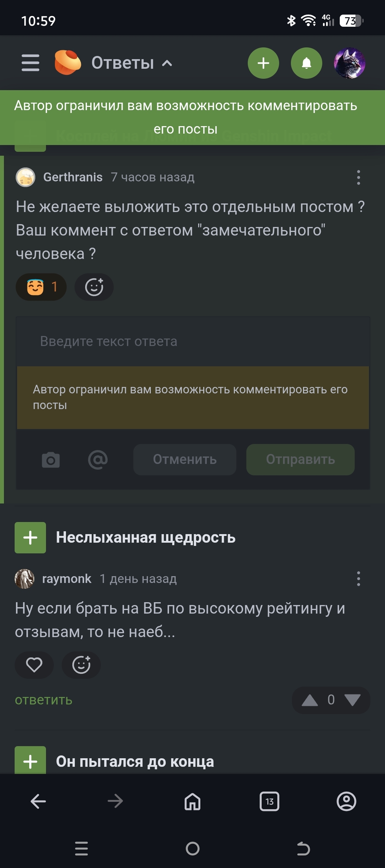This screenshot has width=385, height=868.
Task: Open browser tabs switcher showing 13
Action: pyautogui.click(x=269, y=802)
